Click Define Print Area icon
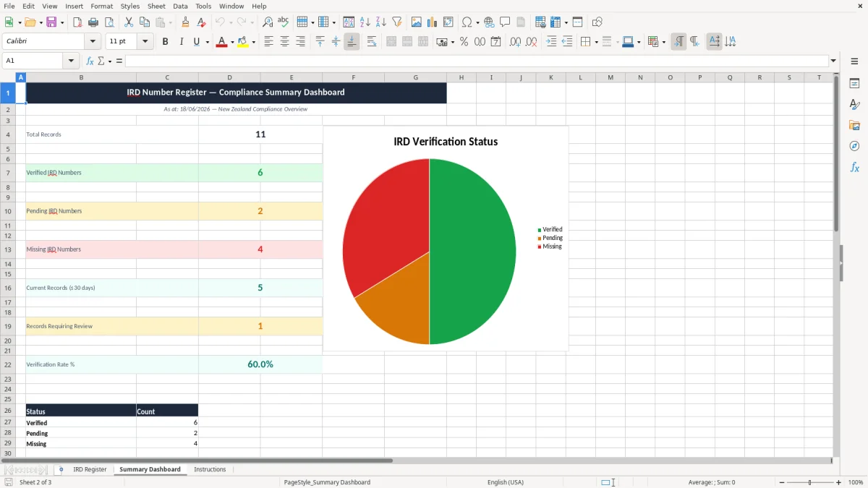 (540, 22)
